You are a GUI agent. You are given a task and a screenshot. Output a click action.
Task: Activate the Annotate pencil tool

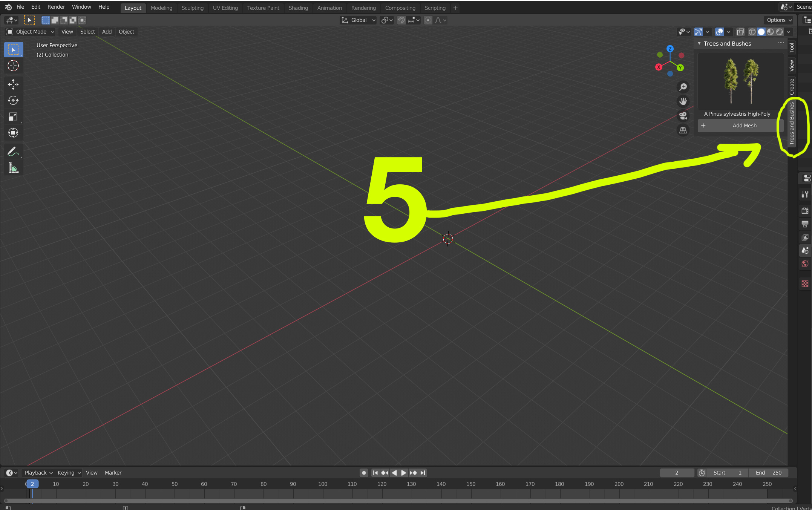pos(13,152)
